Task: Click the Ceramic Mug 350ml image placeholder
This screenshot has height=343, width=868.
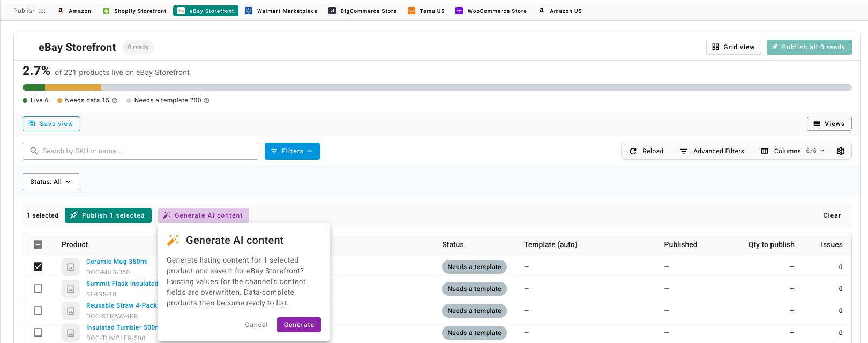Action: click(x=70, y=267)
